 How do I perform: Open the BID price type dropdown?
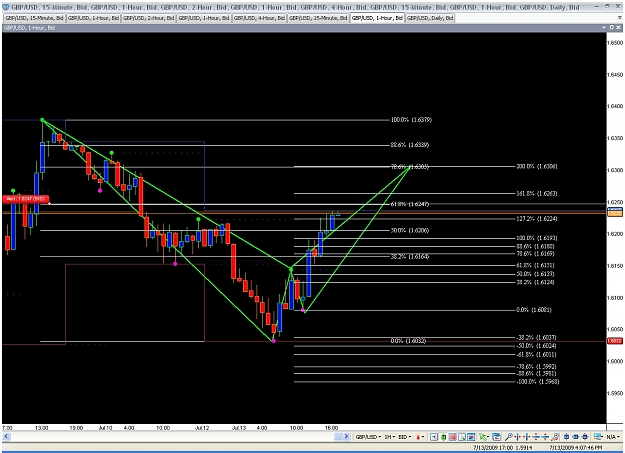(x=405, y=437)
